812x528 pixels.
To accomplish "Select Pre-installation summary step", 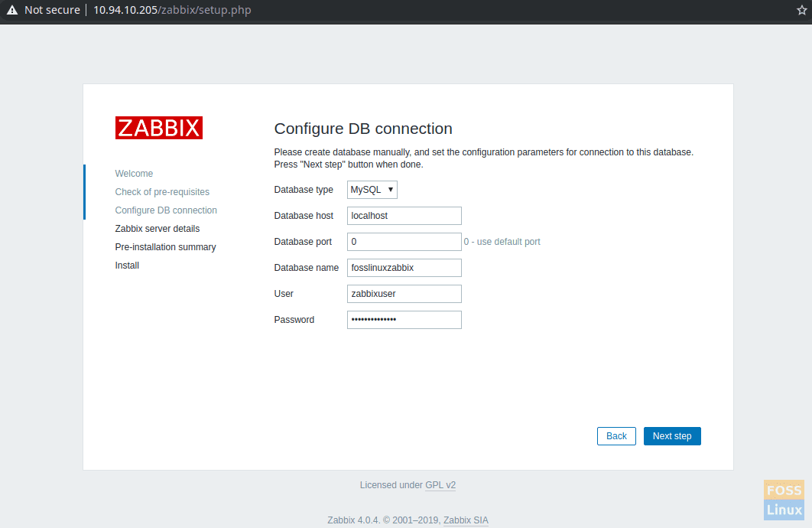I will (165, 247).
